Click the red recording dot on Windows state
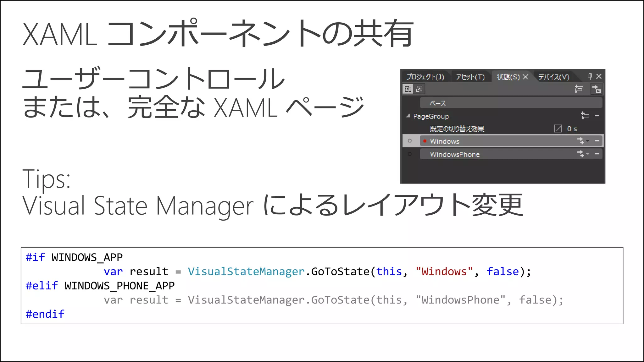The width and height of the screenshot is (644, 362). [x=425, y=141]
